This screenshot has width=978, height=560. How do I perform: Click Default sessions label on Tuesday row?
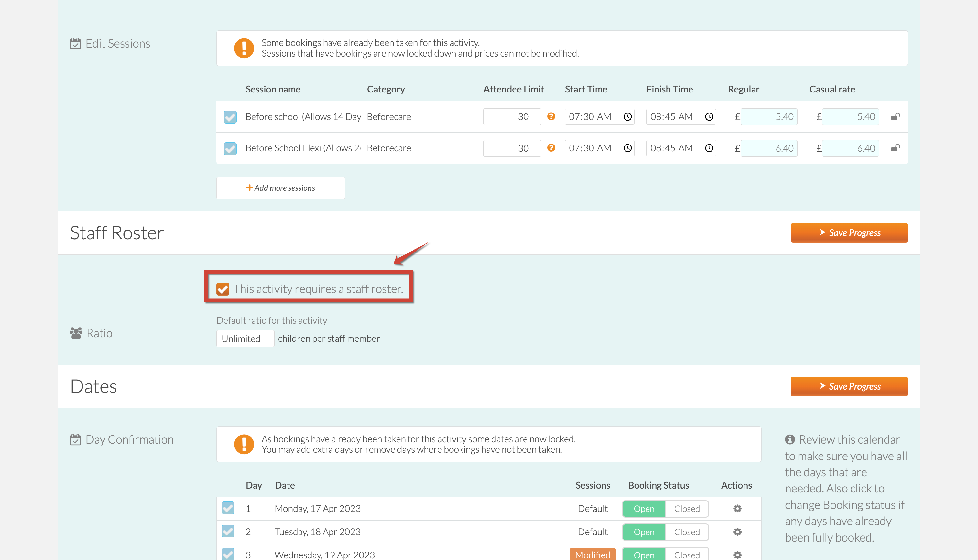592,532
